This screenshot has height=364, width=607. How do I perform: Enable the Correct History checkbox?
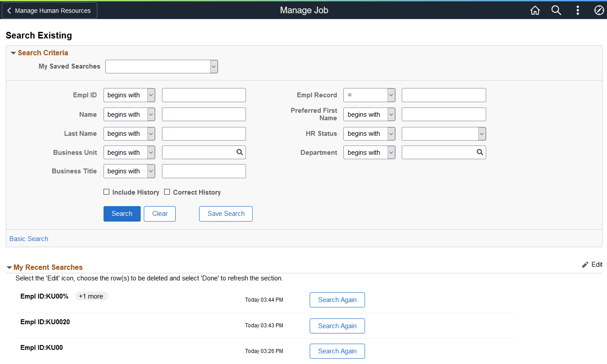(167, 192)
